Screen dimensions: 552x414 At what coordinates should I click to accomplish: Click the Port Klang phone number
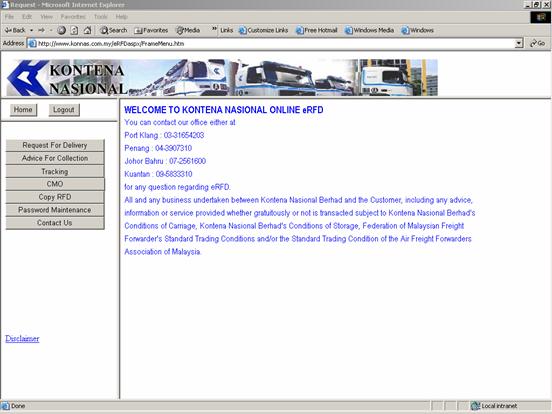pyautogui.click(x=184, y=135)
